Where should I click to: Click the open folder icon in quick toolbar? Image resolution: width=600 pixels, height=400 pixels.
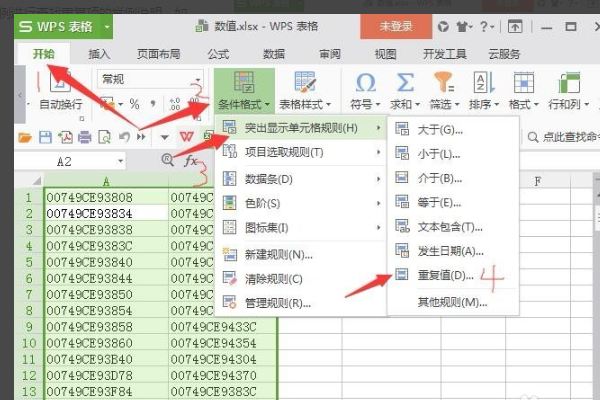pyautogui.click(x=25, y=137)
